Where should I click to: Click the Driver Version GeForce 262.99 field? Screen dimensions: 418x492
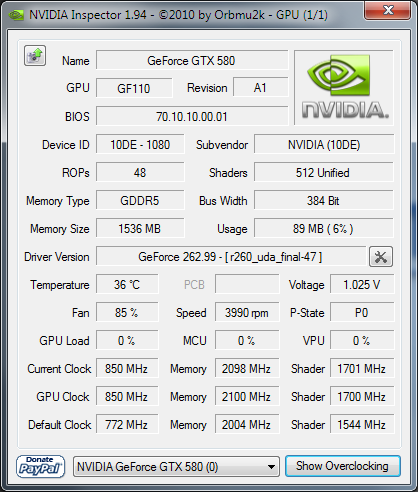click(x=231, y=256)
